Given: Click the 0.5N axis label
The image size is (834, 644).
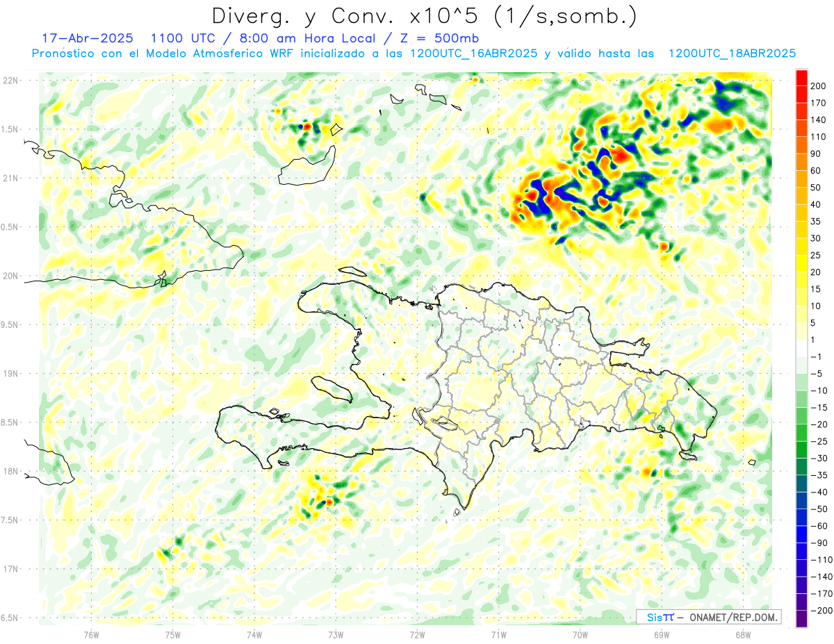Looking at the screenshot, I should tap(10, 227).
